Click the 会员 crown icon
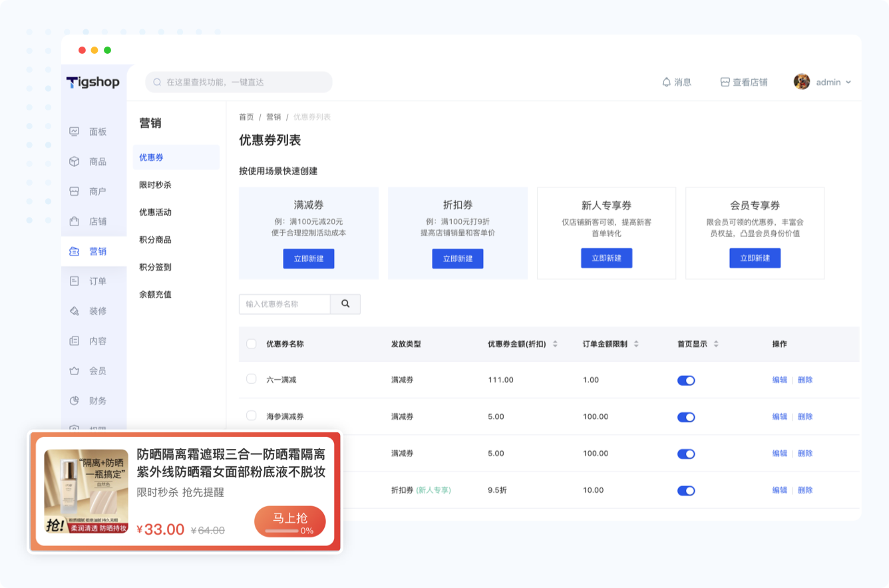Viewport: 889px width, 588px height. click(x=75, y=371)
